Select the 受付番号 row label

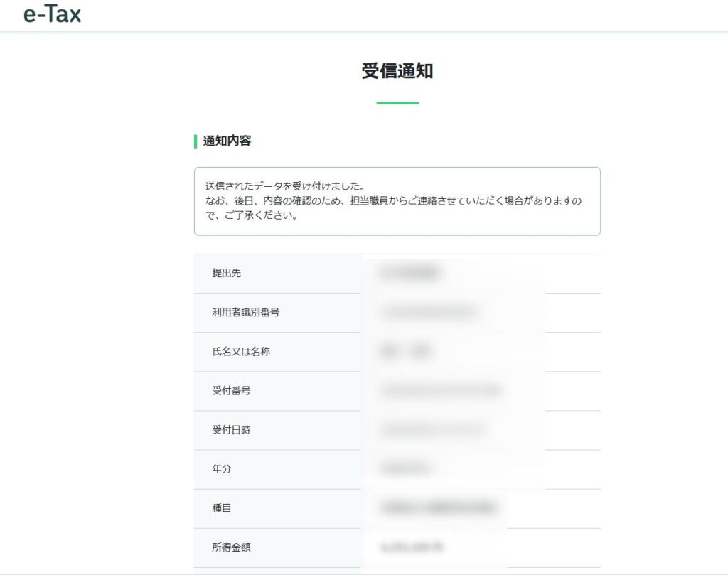coord(231,390)
